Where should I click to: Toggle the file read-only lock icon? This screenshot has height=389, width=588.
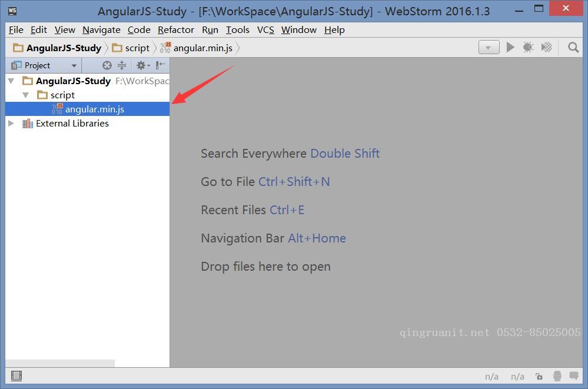(x=539, y=376)
